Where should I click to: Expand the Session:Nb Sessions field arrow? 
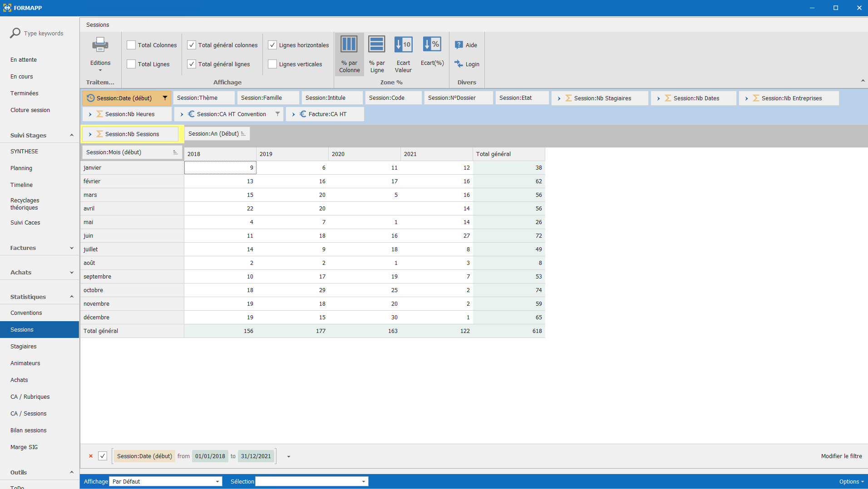(x=90, y=134)
